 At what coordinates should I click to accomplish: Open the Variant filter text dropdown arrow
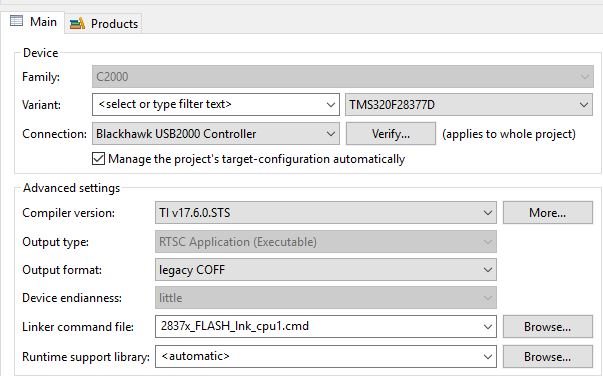(330, 105)
